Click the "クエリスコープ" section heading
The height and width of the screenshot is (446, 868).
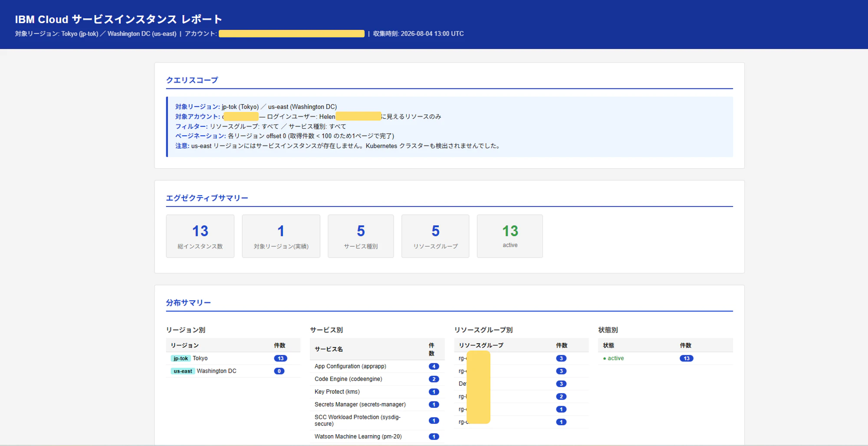coord(192,80)
